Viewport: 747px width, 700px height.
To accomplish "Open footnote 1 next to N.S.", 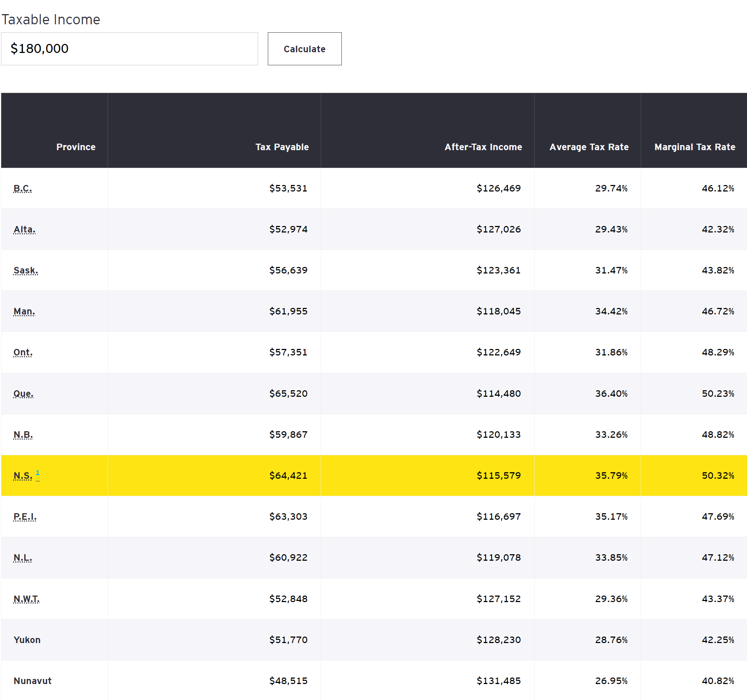I will [38, 473].
